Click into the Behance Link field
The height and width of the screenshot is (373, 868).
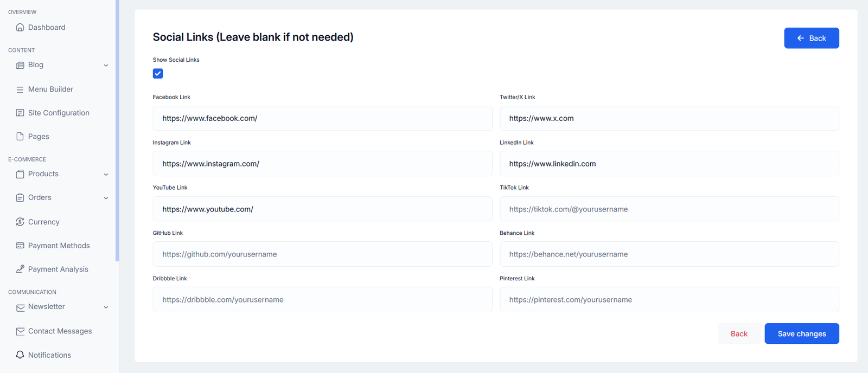(669, 254)
